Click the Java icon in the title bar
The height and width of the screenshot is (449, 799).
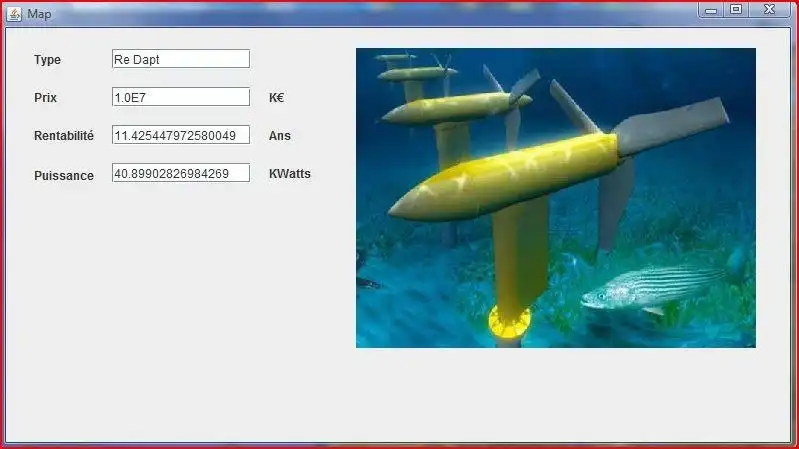coord(14,14)
